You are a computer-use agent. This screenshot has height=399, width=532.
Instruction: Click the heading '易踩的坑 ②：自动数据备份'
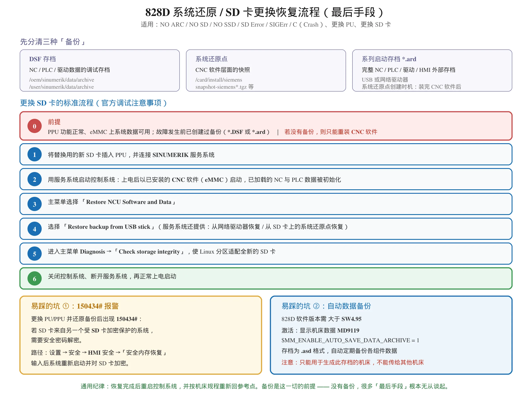click(326, 306)
